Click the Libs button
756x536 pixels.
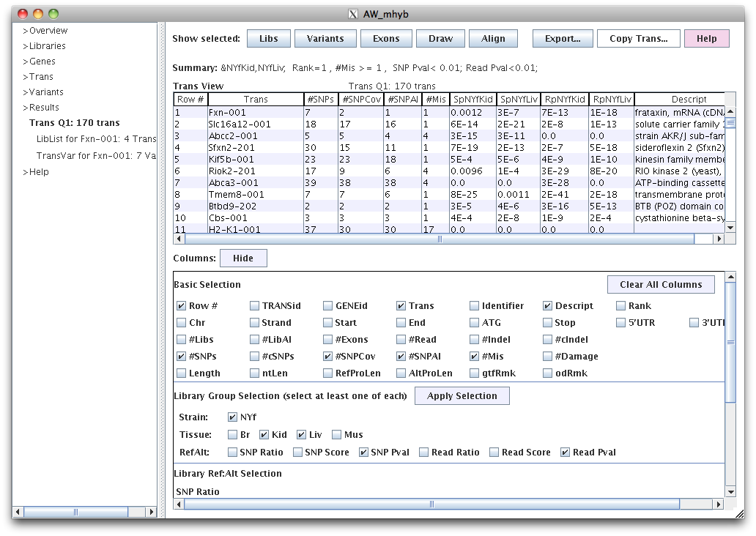tap(268, 39)
